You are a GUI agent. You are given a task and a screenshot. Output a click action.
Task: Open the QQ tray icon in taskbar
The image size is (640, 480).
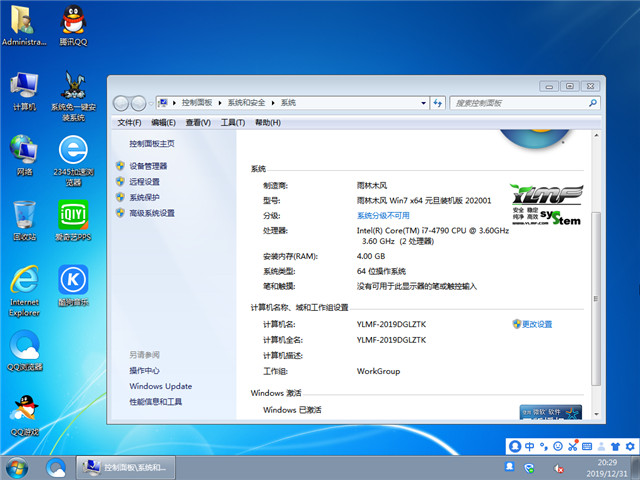(509, 467)
